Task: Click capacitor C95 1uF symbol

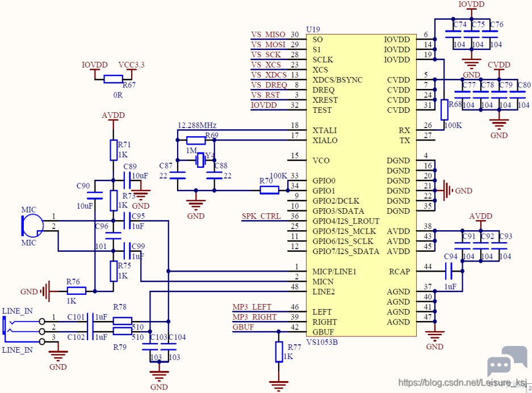Action: pyautogui.click(x=127, y=221)
